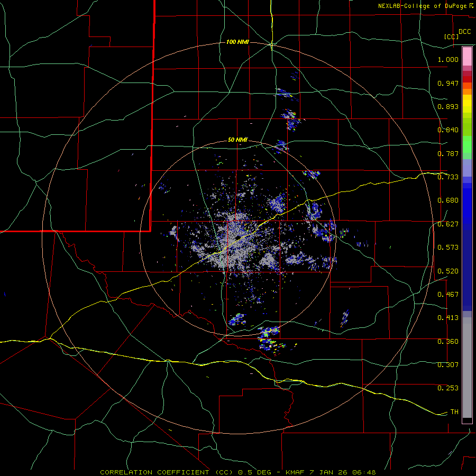Click the 0.680 scale value
The height and width of the screenshot is (476, 476).
click(448, 200)
